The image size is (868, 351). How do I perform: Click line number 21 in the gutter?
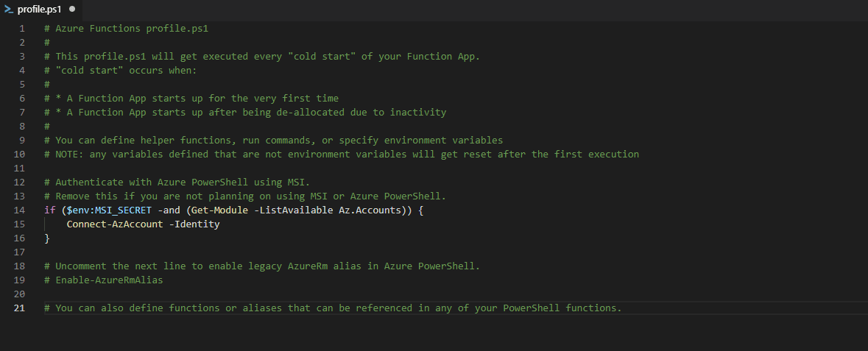pos(19,308)
